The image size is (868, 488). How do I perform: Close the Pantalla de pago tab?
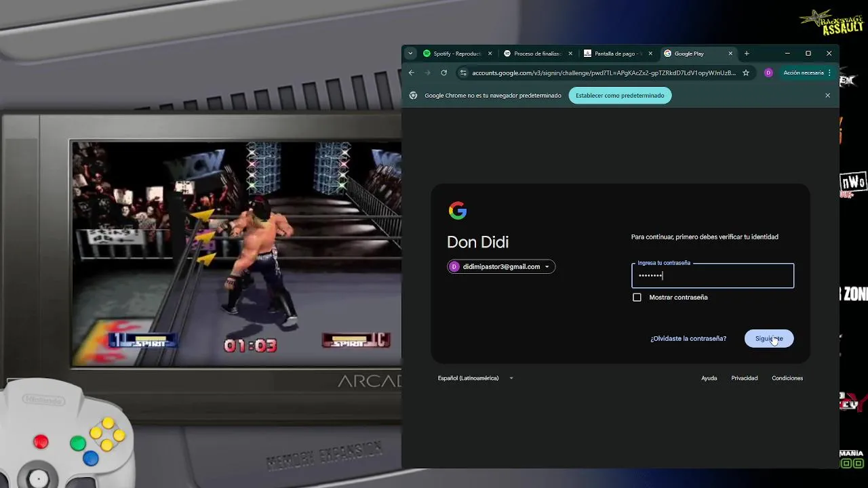pyautogui.click(x=650, y=54)
